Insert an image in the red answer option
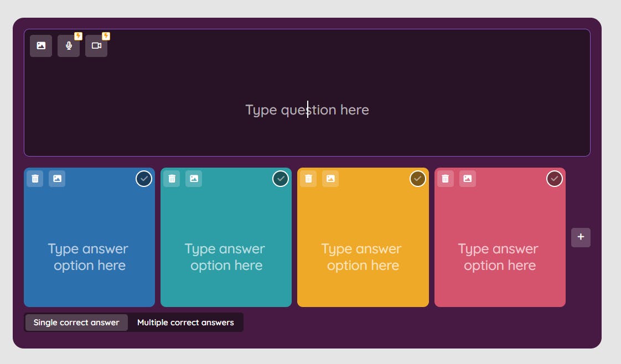The image size is (621, 364). [x=467, y=179]
